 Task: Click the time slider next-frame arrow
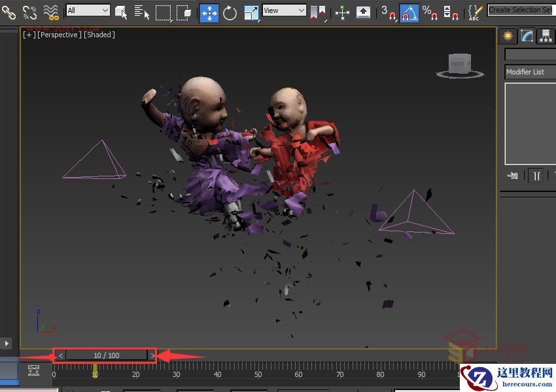click(x=152, y=355)
